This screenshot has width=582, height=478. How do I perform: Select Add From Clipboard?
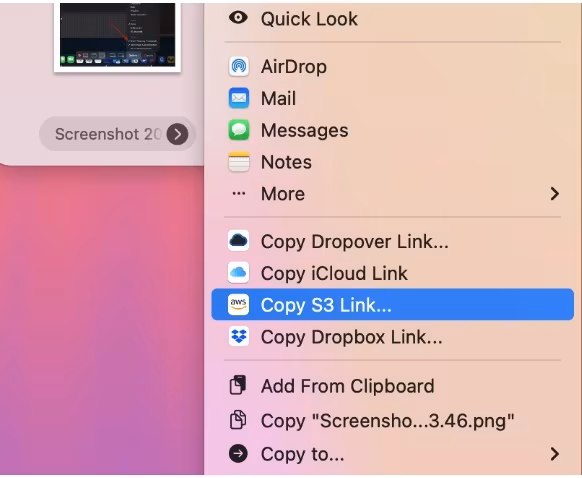[x=392, y=385]
